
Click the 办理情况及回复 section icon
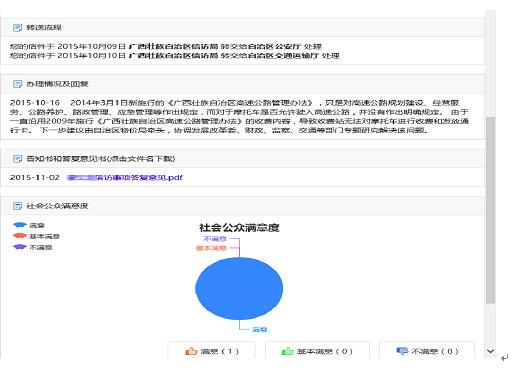[x=17, y=84]
